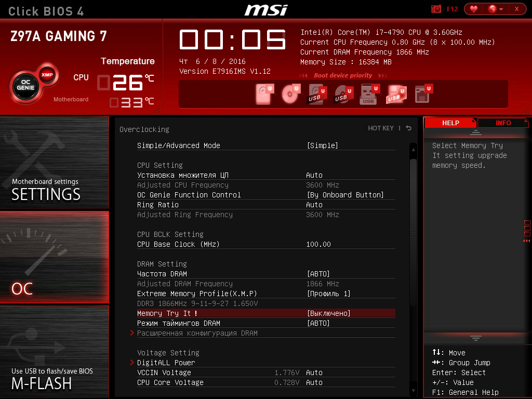The height and width of the screenshot is (399, 532).
Task: Click the date Чт 6 / 8 / 2016
Action: [x=212, y=61]
